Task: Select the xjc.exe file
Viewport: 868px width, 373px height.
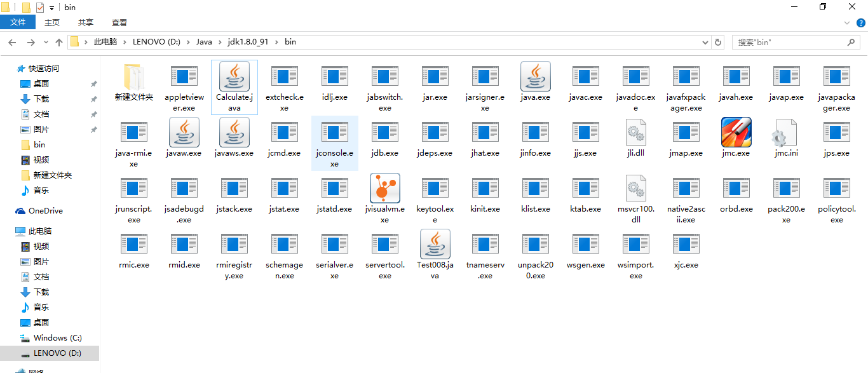Action: pyautogui.click(x=686, y=250)
